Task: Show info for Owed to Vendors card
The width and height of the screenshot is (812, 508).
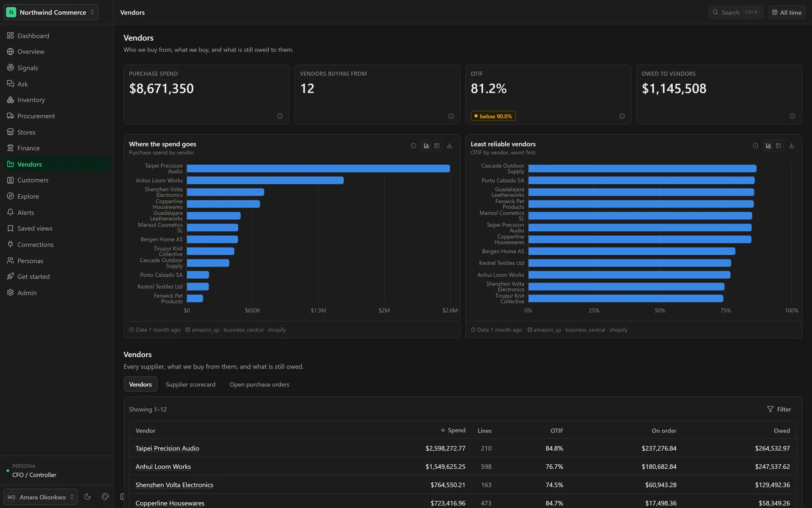Action: click(x=792, y=117)
